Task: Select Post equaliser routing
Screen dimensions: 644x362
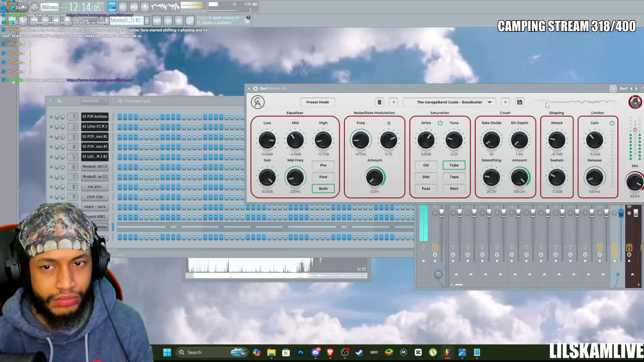Action: [x=323, y=177]
